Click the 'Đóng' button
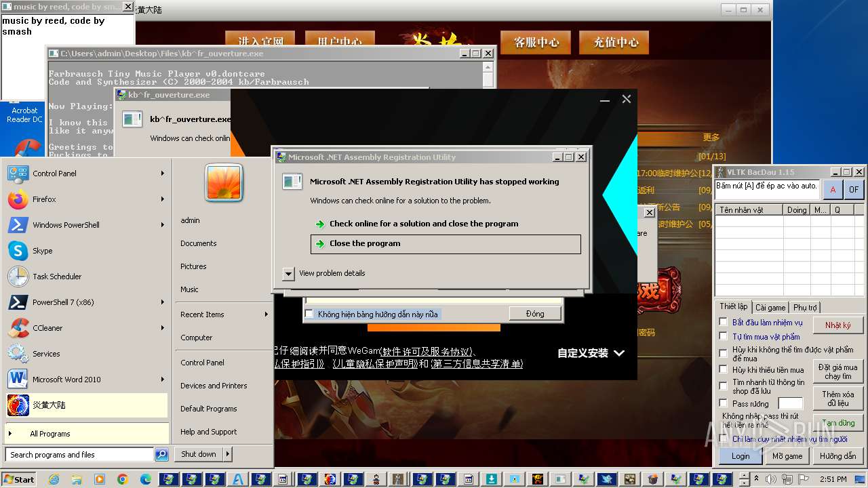The width and height of the screenshot is (868, 488). [535, 314]
